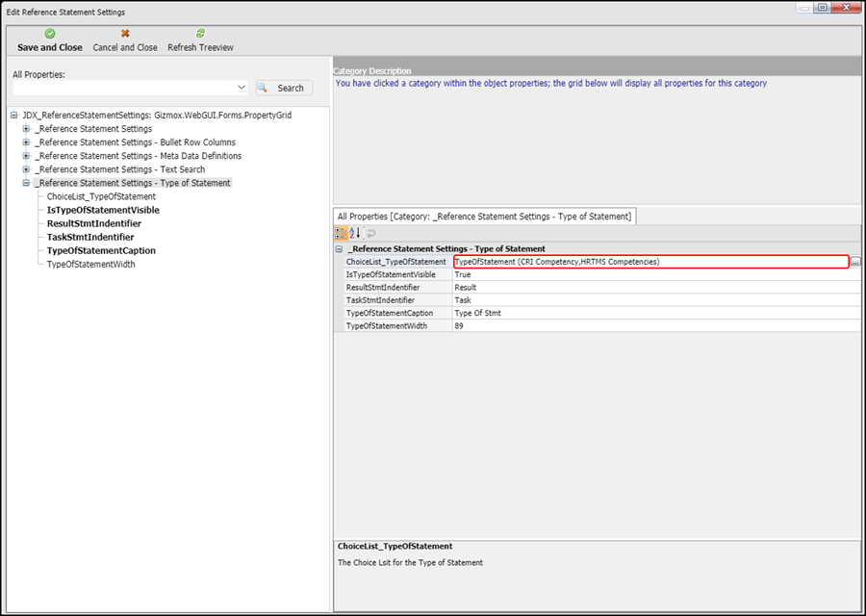Click the Search button
Image resolution: width=866 pixels, height=616 pixels.
tap(284, 88)
